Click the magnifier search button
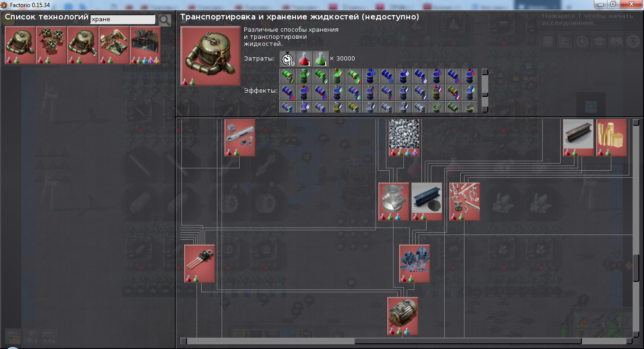Screen dimensions: 644x349 [x=164, y=20]
